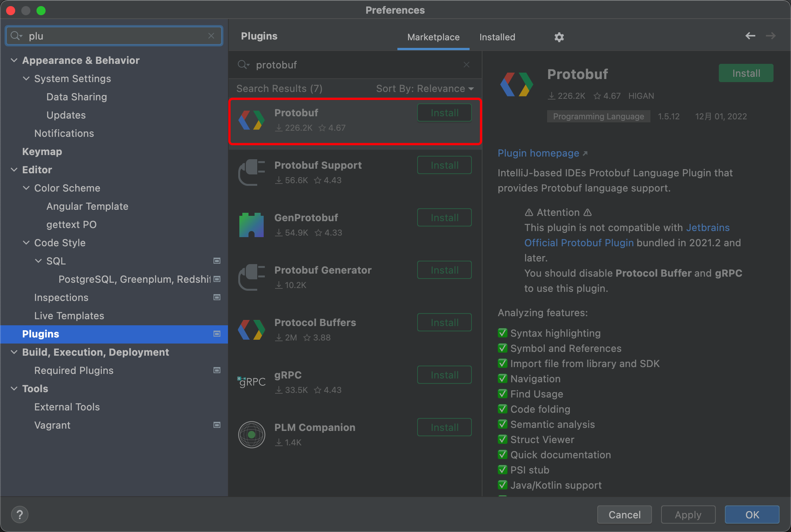Image resolution: width=791 pixels, height=532 pixels.
Task: Open marketplace search options magnifier
Action: [x=243, y=65]
